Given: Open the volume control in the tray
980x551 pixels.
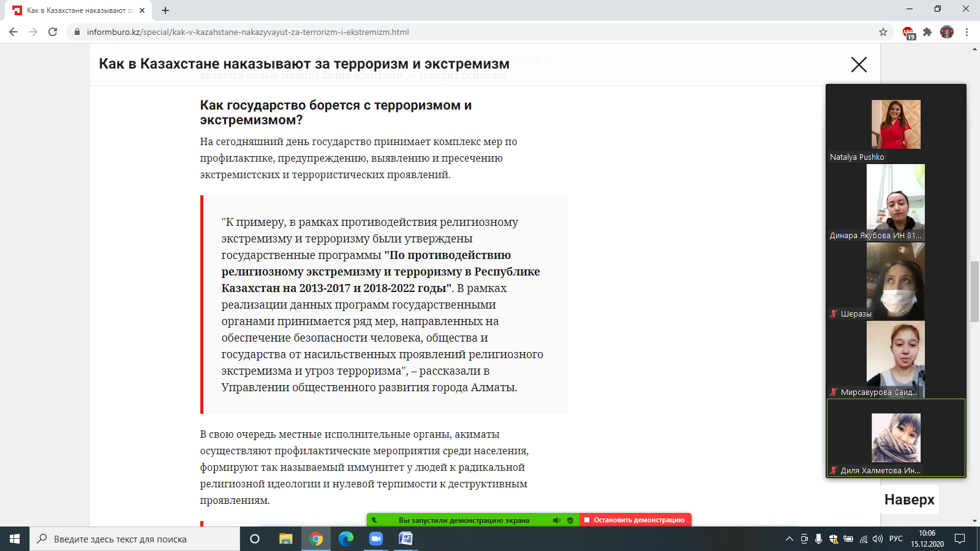Looking at the screenshot, I should 878,539.
